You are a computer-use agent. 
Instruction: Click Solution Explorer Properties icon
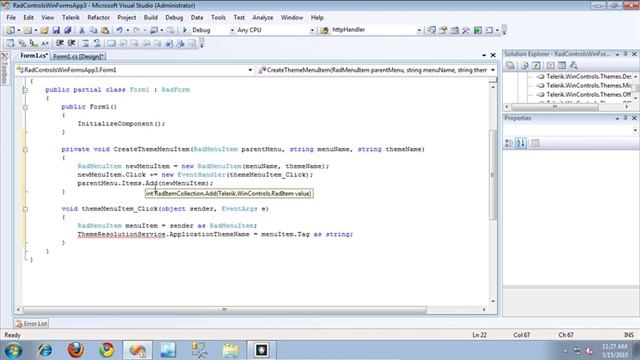(x=510, y=65)
